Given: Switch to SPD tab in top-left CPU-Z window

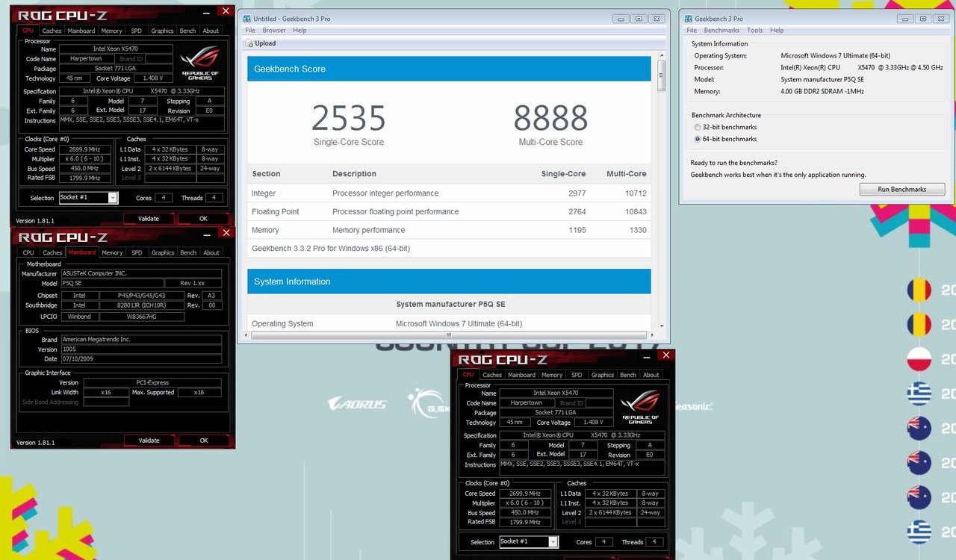Looking at the screenshot, I should tap(137, 31).
